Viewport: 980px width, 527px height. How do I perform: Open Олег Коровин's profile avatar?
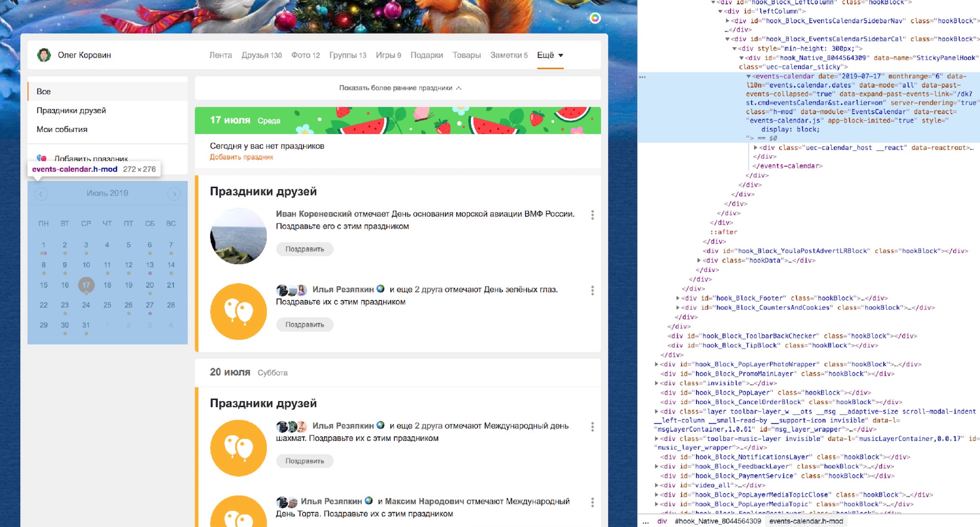pos(44,55)
